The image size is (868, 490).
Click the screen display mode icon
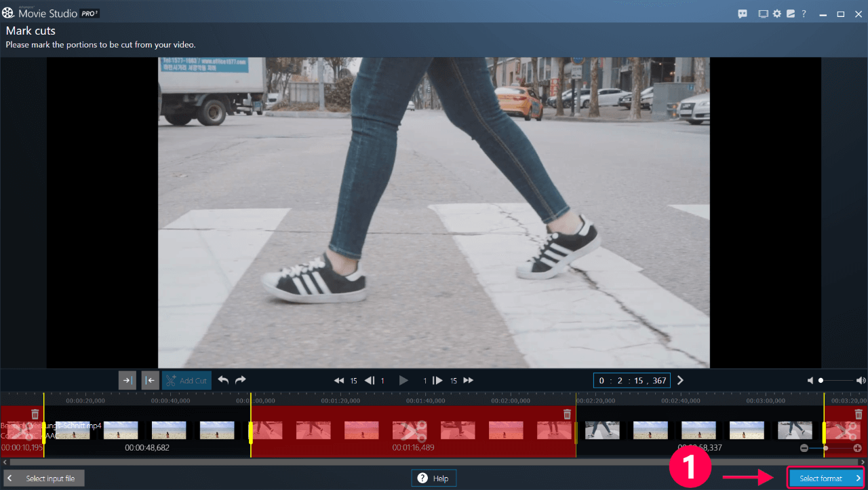[764, 14]
